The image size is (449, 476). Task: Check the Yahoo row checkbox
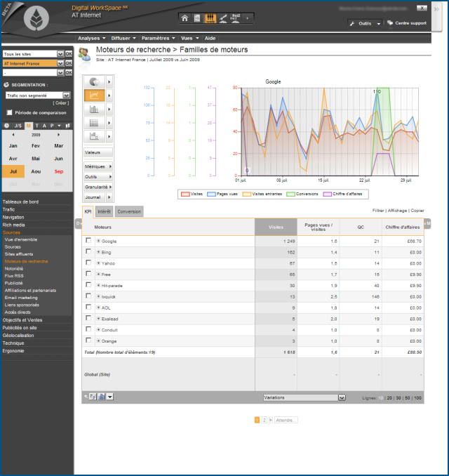88,263
